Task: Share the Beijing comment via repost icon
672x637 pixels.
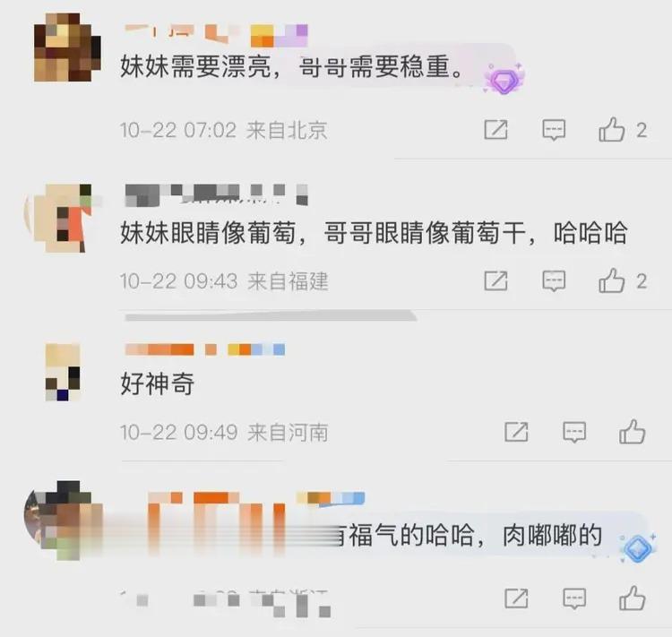Action: [495, 129]
